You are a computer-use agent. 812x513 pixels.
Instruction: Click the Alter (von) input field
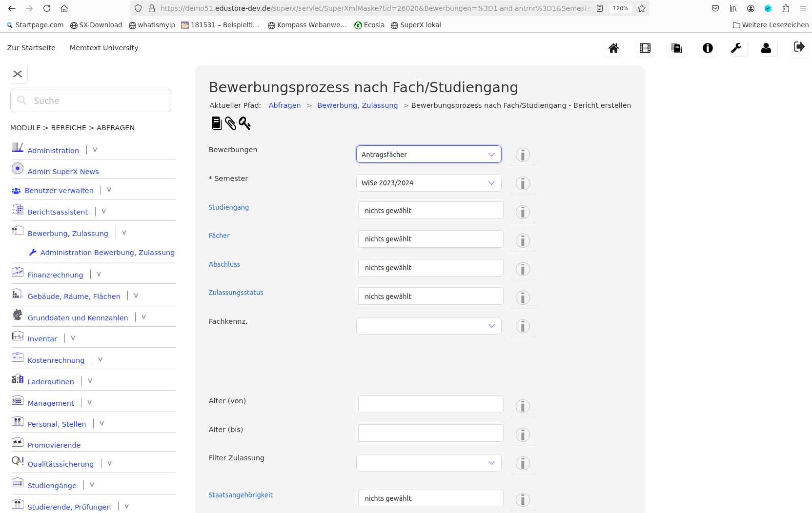(x=430, y=404)
